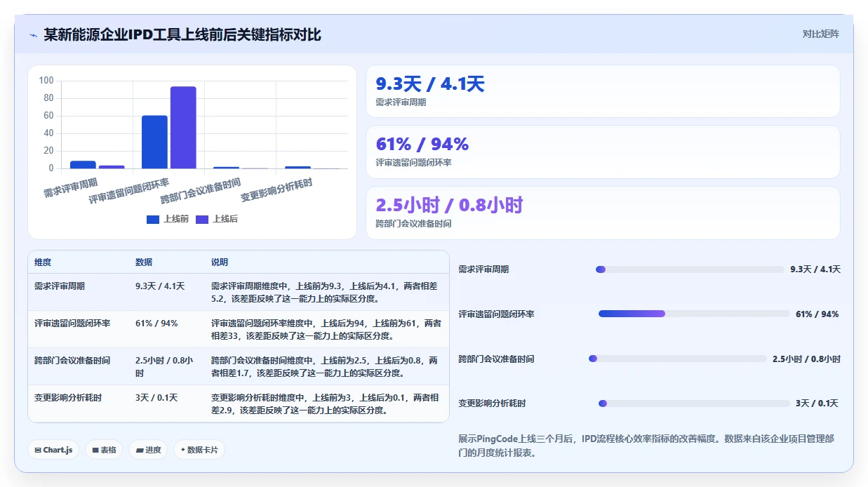Click the description text about PingCode

(x=646, y=446)
